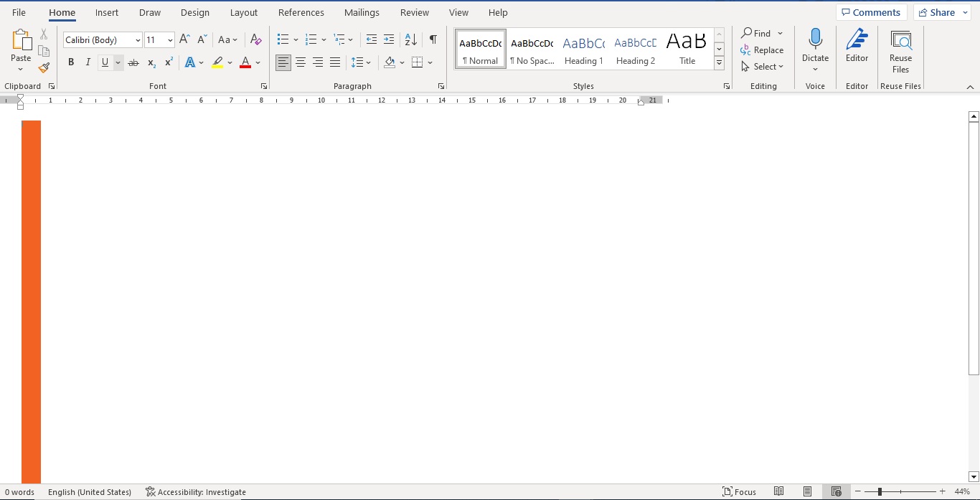Click the 0 words count in status bar
Image resolution: width=980 pixels, height=500 pixels.
19,492
